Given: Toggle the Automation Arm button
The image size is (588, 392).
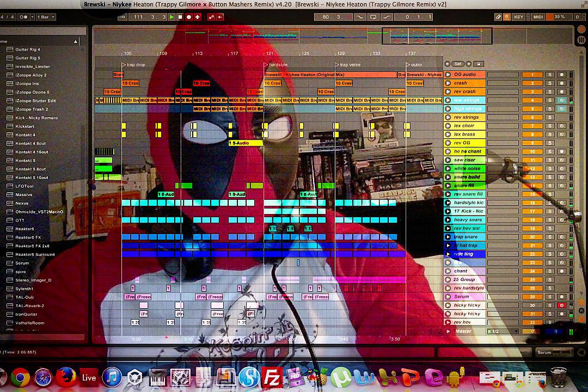Looking at the screenshot, I should pyautogui.click(x=211, y=17).
